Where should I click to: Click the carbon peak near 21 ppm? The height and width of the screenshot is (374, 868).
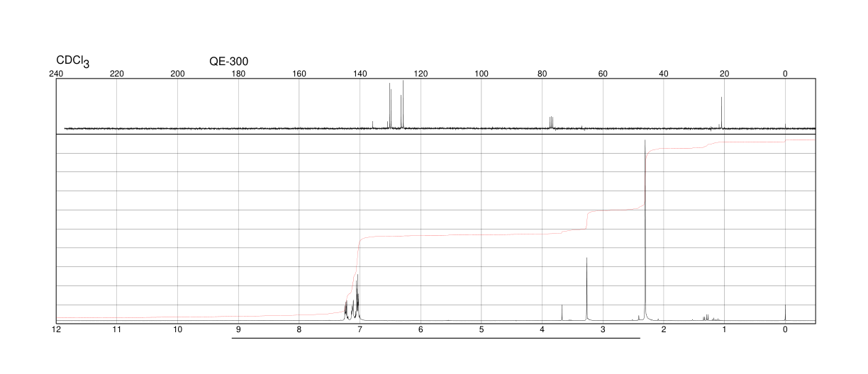pos(721,113)
